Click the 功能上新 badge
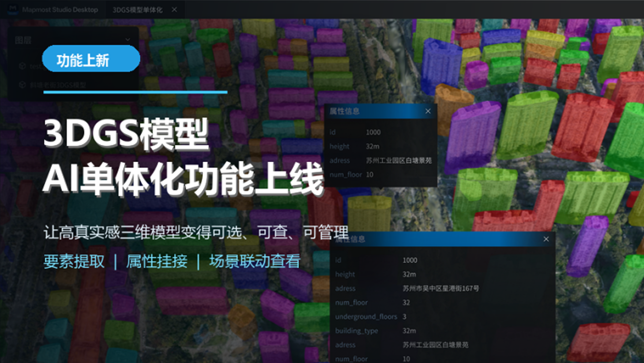The height and width of the screenshot is (363, 644). click(x=91, y=59)
